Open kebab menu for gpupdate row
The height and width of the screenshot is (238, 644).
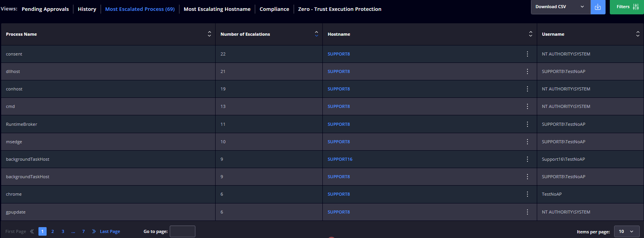pos(527,212)
